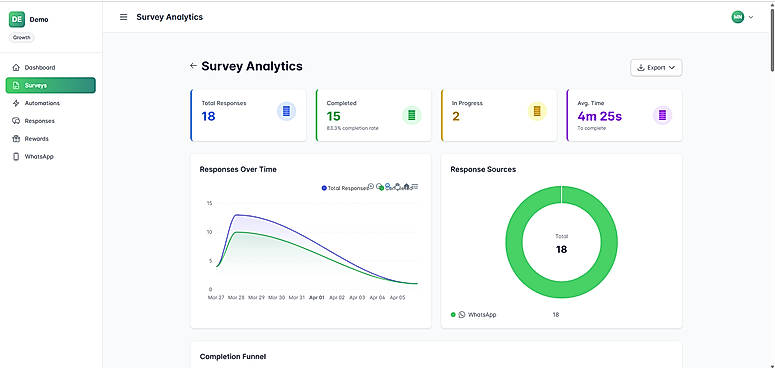Click the blue 18 total responses value
Screen dimensions: 775x368
(x=209, y=117)
